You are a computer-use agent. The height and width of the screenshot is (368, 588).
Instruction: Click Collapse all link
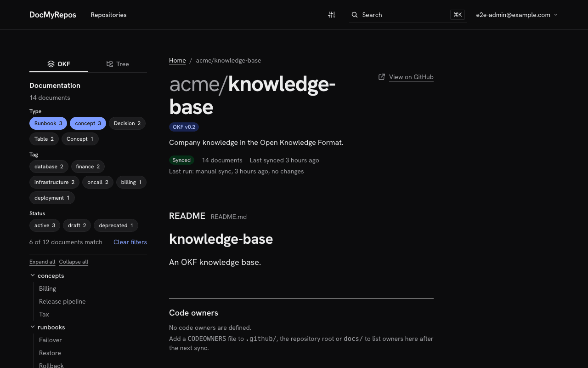(73, 262)
